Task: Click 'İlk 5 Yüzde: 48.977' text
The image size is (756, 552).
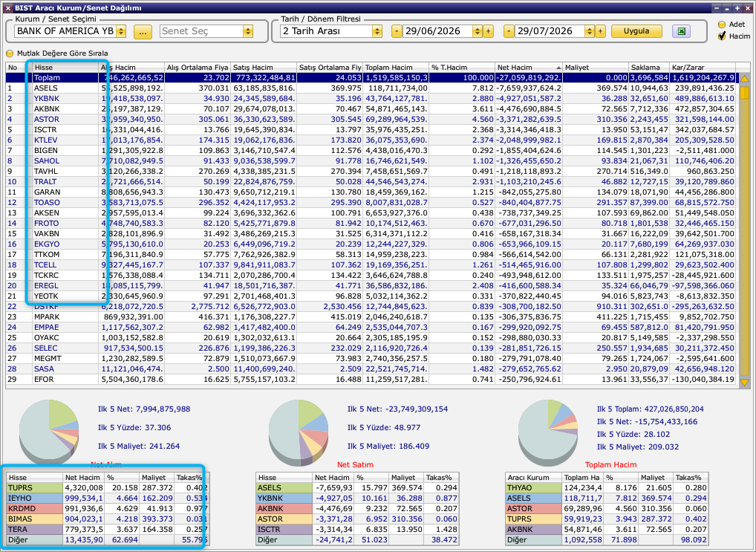Action: point(384,427)
